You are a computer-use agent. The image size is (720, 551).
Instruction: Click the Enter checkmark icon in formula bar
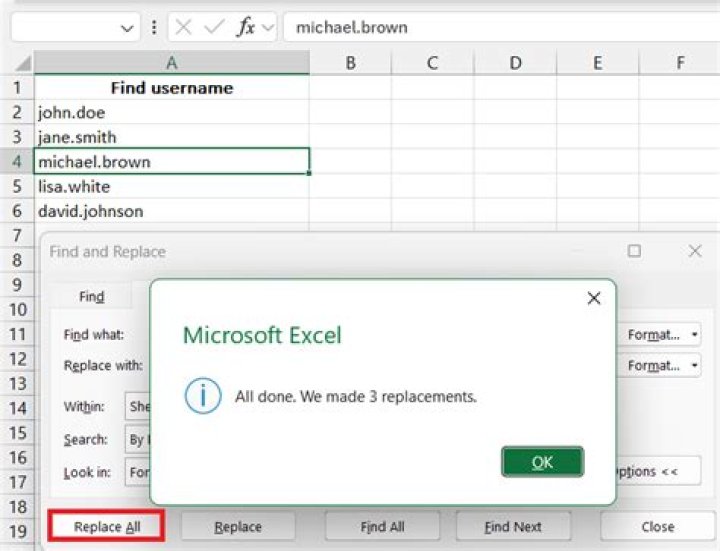pos(214,28)
